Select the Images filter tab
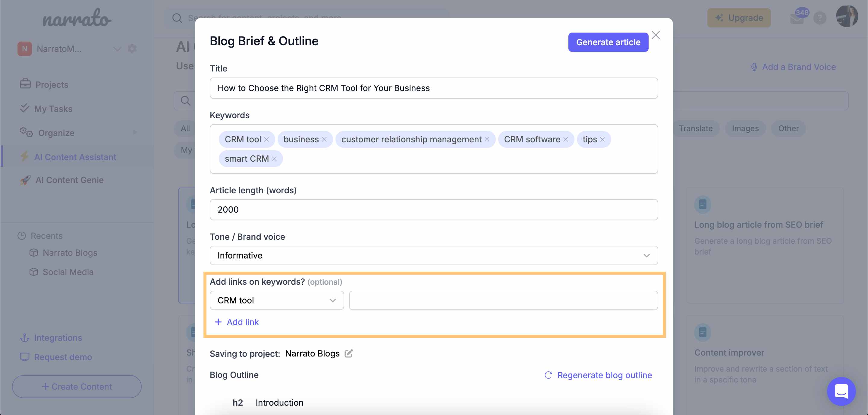The height and width of the screenshot is (415, 868). (x=745, y=128)
